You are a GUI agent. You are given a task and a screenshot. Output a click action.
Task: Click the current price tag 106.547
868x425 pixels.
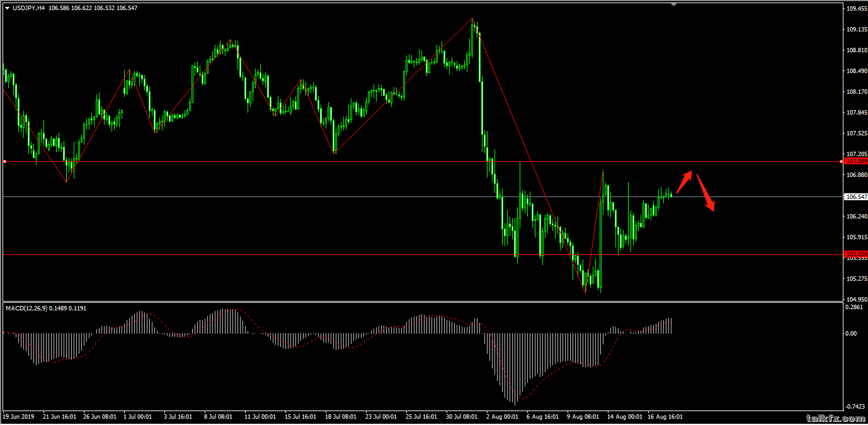coord(855,197)
